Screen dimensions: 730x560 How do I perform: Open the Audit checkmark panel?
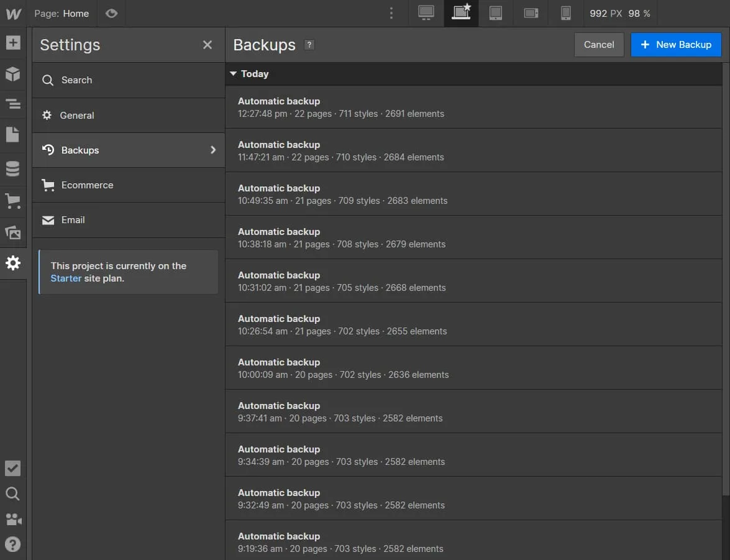pyautogui.click(x=13, y=468)
